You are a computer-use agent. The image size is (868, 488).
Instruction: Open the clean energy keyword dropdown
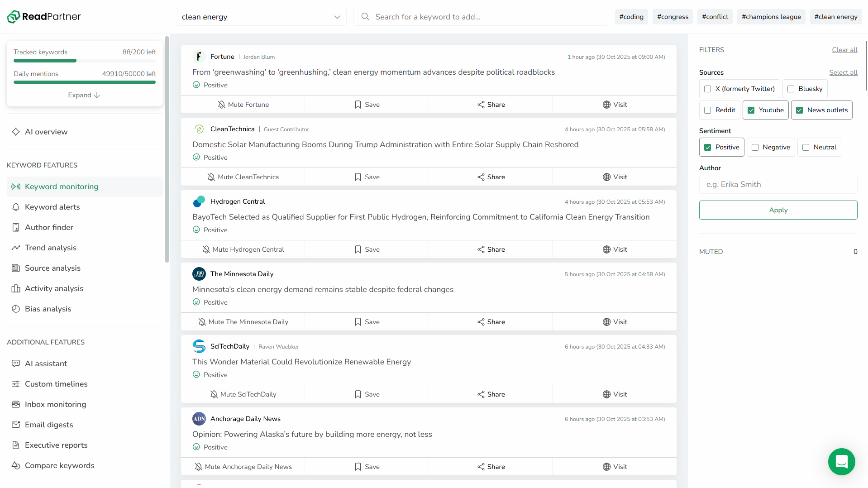click(x=262, y=17)
